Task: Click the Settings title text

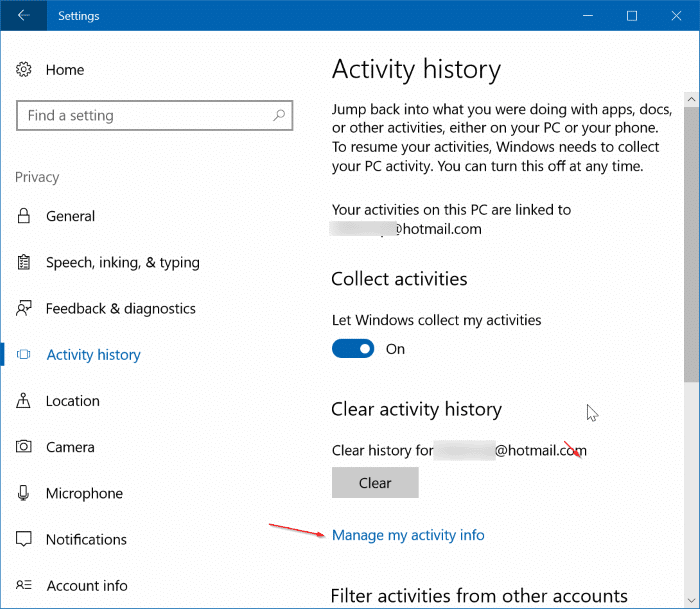Action: 79,16
